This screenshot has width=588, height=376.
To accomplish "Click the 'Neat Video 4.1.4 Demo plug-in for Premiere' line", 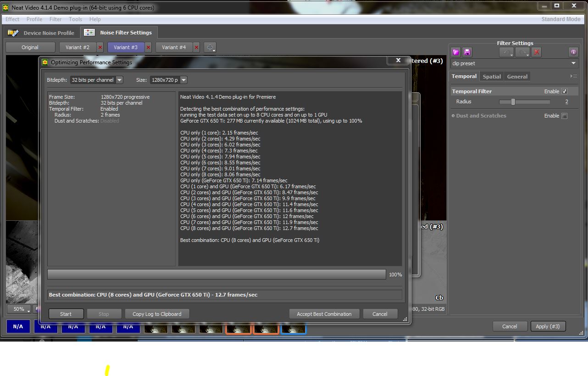I will tap(228, 97).
